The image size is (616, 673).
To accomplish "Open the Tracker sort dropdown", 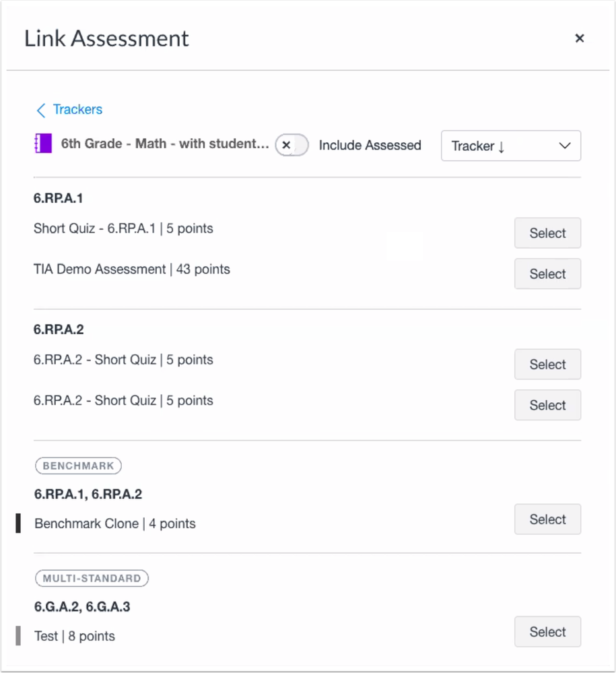I will coord(510,146).
